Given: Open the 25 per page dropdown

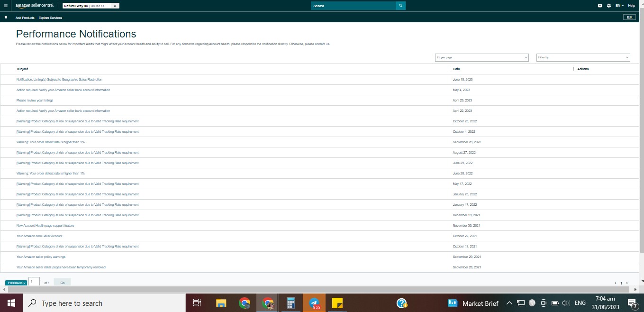Looking at the screenshot, I should pyautogui.click(x=482, y=57).
